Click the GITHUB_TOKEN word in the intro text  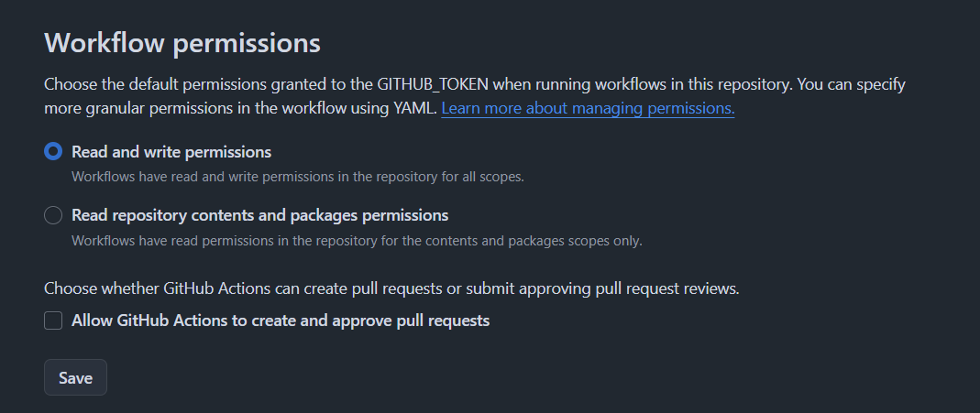[x=433, y=84]
